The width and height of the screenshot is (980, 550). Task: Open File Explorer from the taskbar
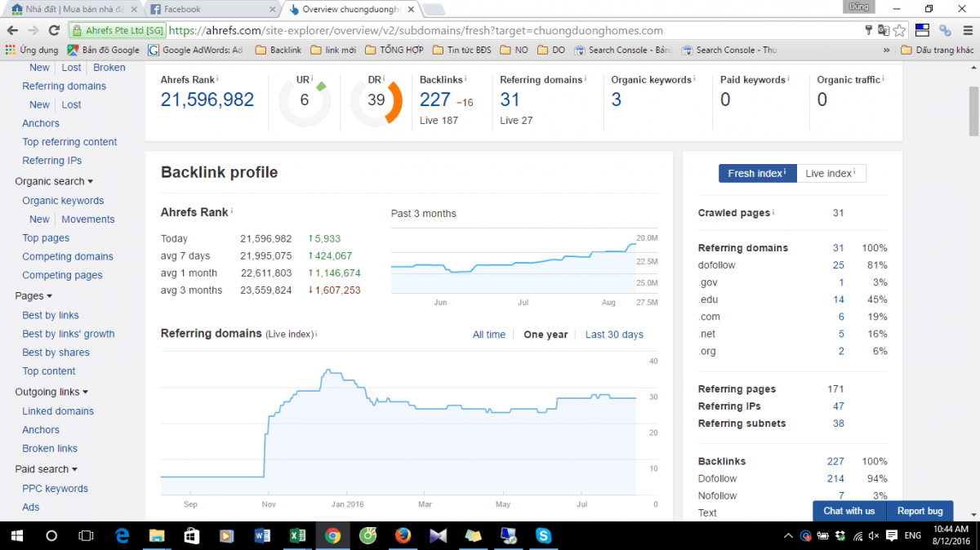coord(158,535)
